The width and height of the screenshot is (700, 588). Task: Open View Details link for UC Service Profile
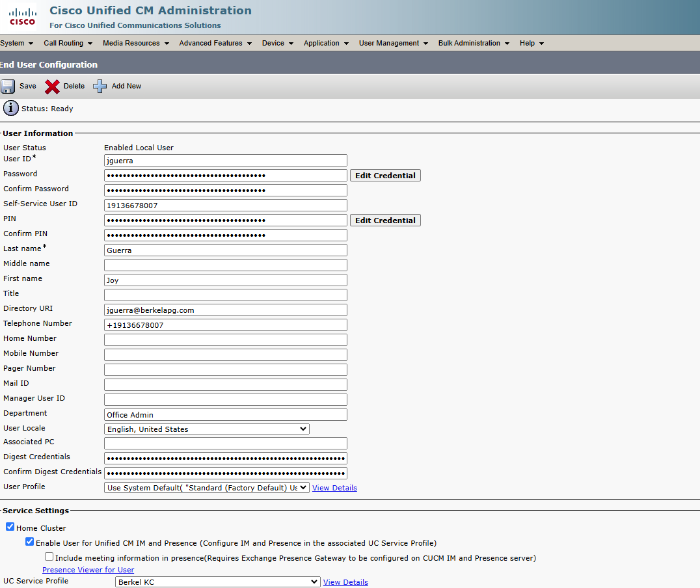(x=345, y=582)
